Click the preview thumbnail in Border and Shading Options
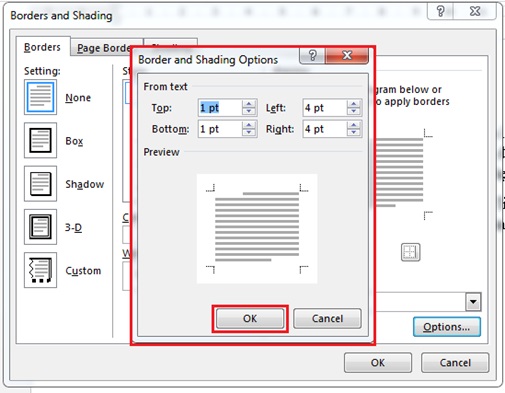 pyautogui.click(x=257, y=229)
